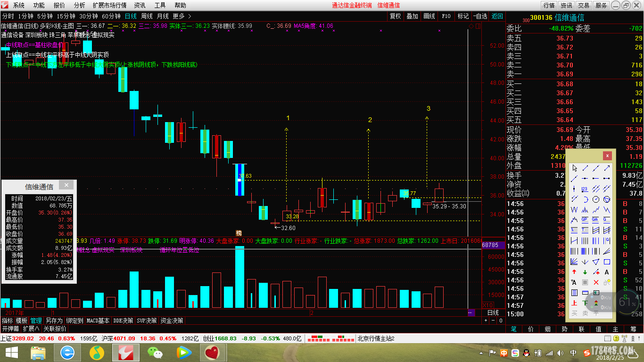Launch Internet Explorer from the taskbar
Screen dimensions: 644x362
click(x=67, y=353)
